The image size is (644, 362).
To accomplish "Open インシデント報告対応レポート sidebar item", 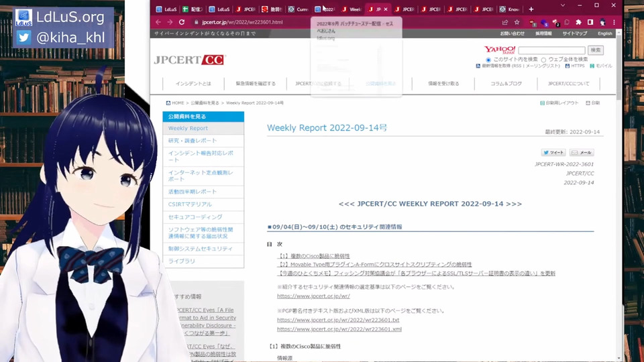I will 203,156.
